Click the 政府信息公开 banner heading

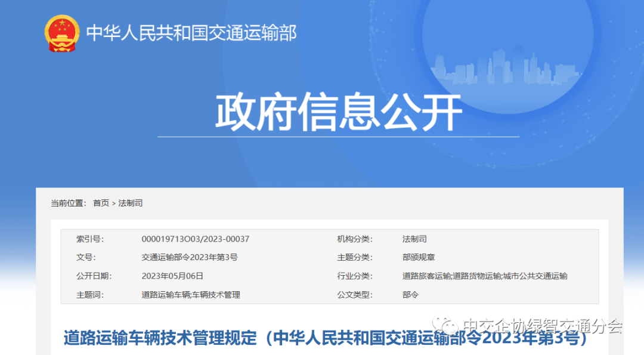[x=338, y=112]
